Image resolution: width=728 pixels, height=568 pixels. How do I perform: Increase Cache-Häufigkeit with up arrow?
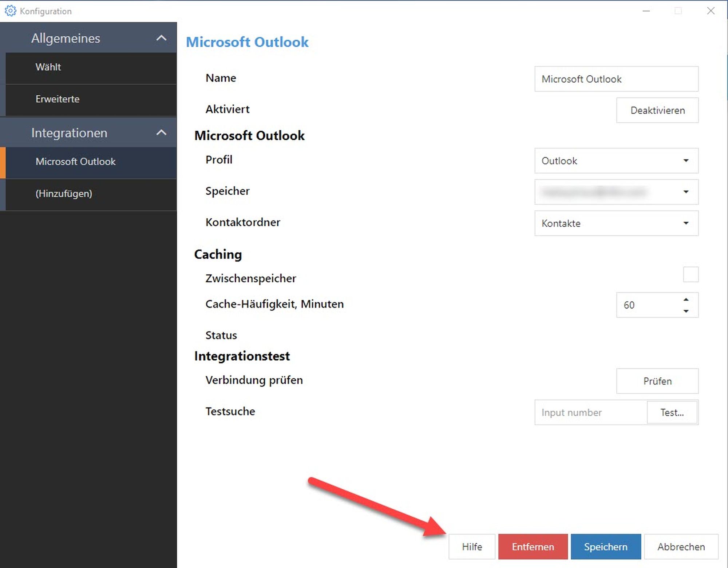pyautogui.click(x=686, y=299)
